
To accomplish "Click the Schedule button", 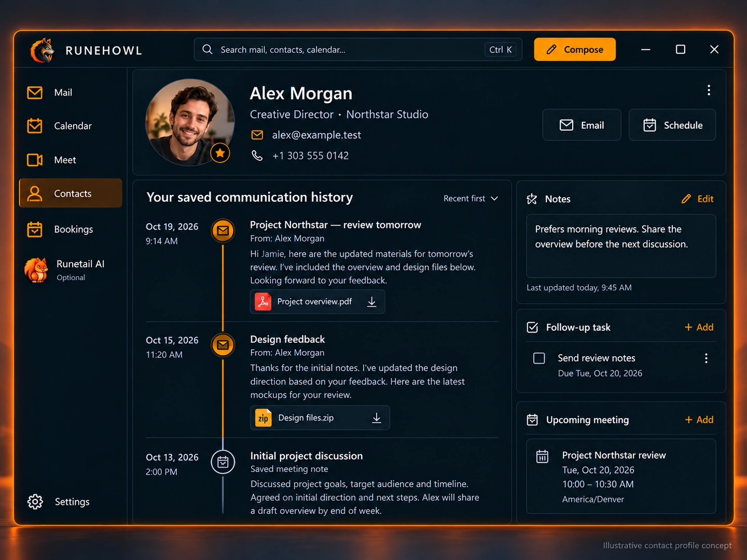I will click(x=672, y=125).
